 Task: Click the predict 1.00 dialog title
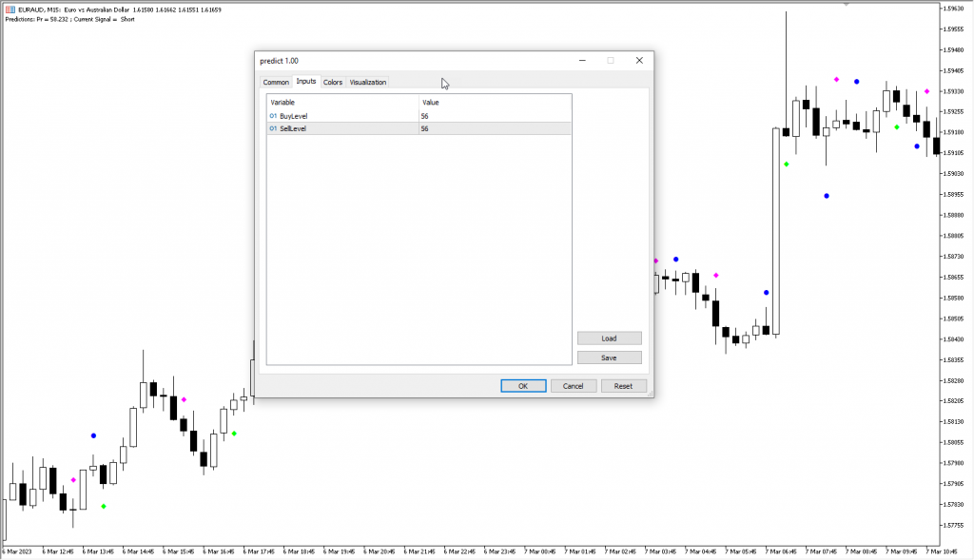click(279, 61)
